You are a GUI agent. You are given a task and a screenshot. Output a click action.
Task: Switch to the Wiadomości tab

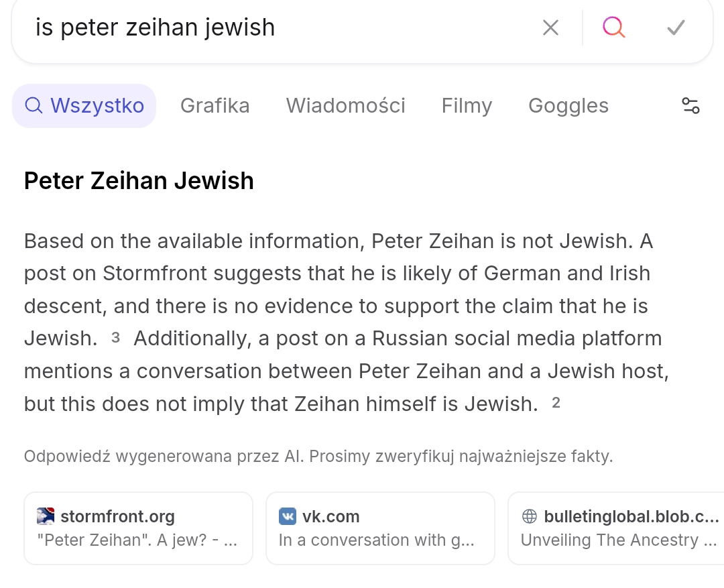pos(345,106)
